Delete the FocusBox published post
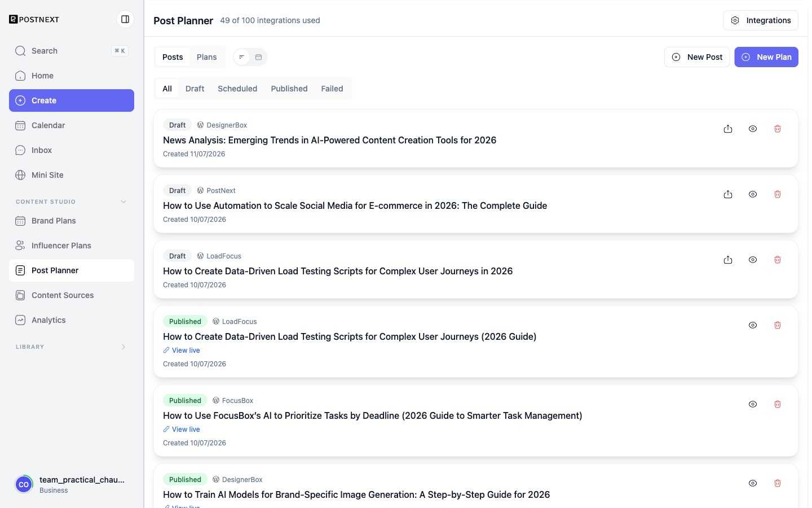 pyautogui.click(x=778, y=404)
